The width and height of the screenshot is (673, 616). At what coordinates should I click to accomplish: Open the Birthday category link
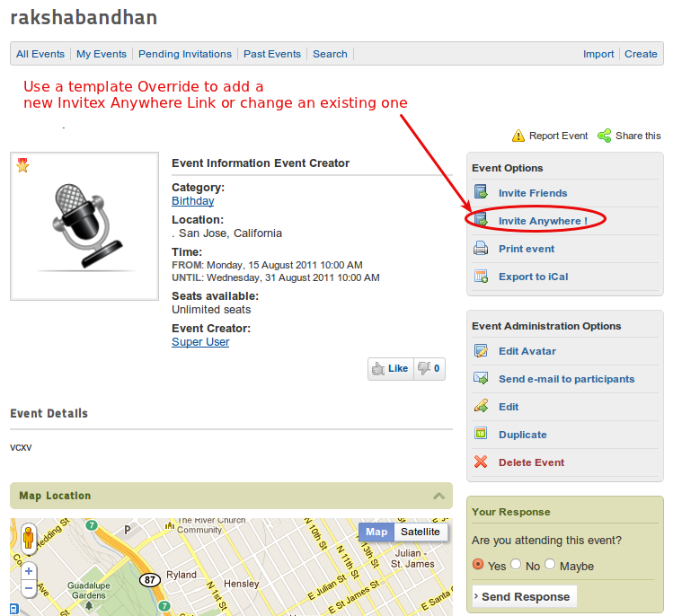click(x=192, y=201)
